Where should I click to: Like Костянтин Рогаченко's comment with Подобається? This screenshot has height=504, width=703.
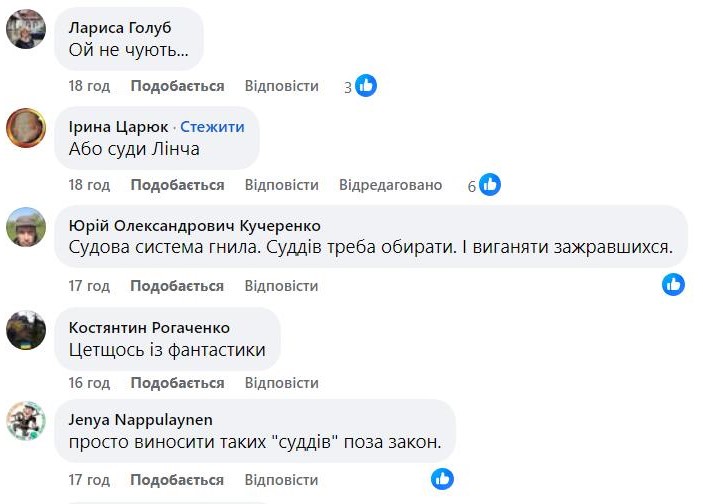pyautogui.click(x=177, y=383)
